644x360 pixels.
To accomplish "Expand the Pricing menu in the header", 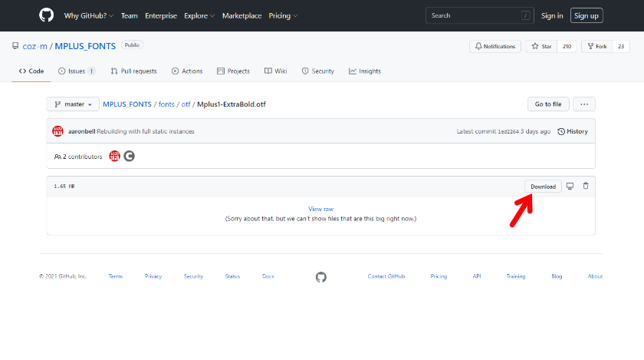I will tap(283, 15).
